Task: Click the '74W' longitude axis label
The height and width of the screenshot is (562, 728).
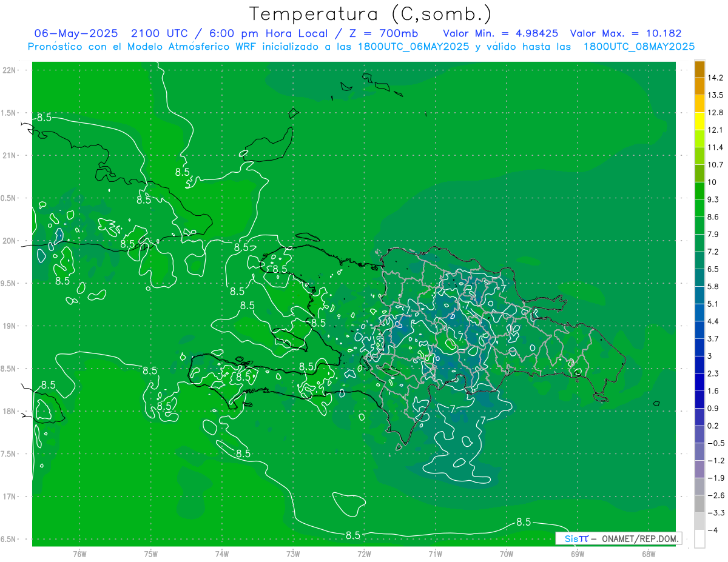Action: pyautogui.click(x=222, y=554)
